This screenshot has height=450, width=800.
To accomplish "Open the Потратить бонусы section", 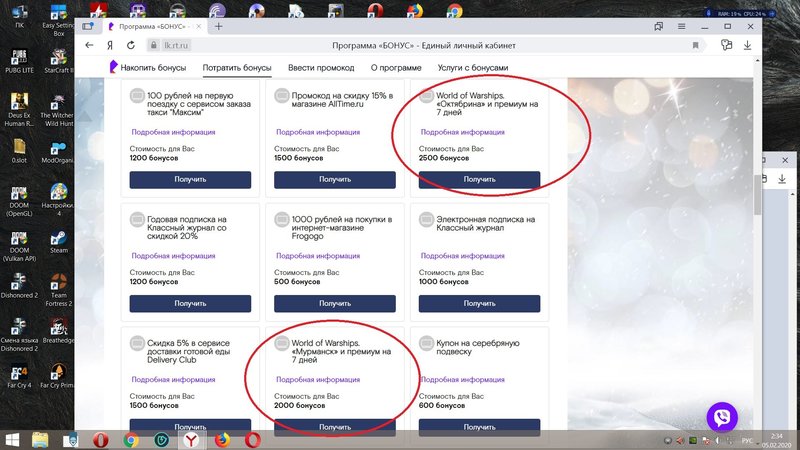I will pos(237,67).
